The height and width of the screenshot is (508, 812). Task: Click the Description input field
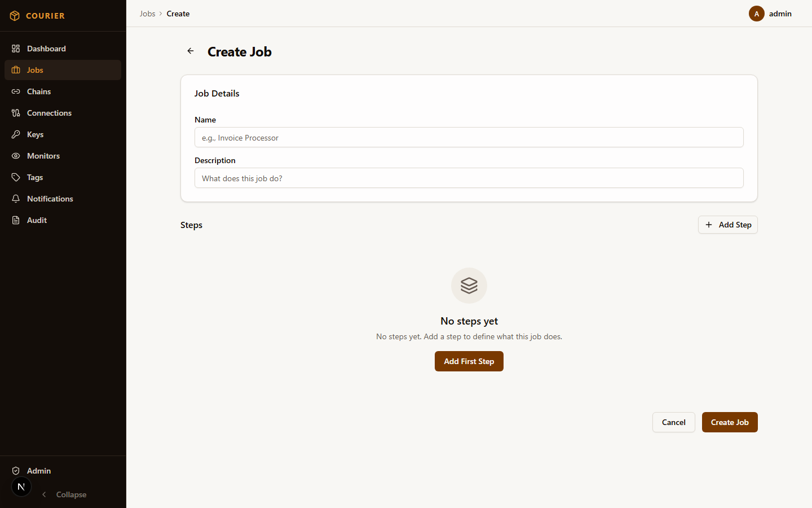click(469, 178)
